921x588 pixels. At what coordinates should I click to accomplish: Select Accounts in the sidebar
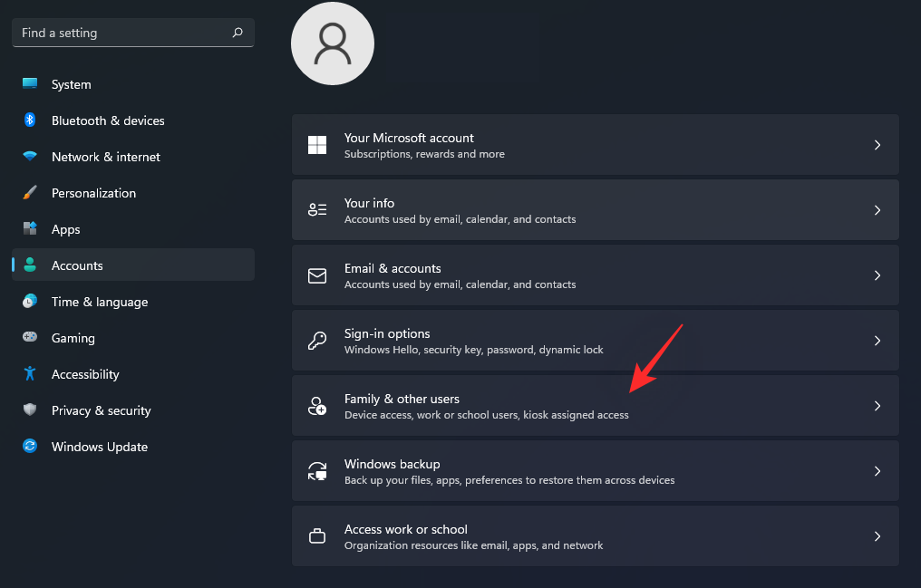[132, 265]
